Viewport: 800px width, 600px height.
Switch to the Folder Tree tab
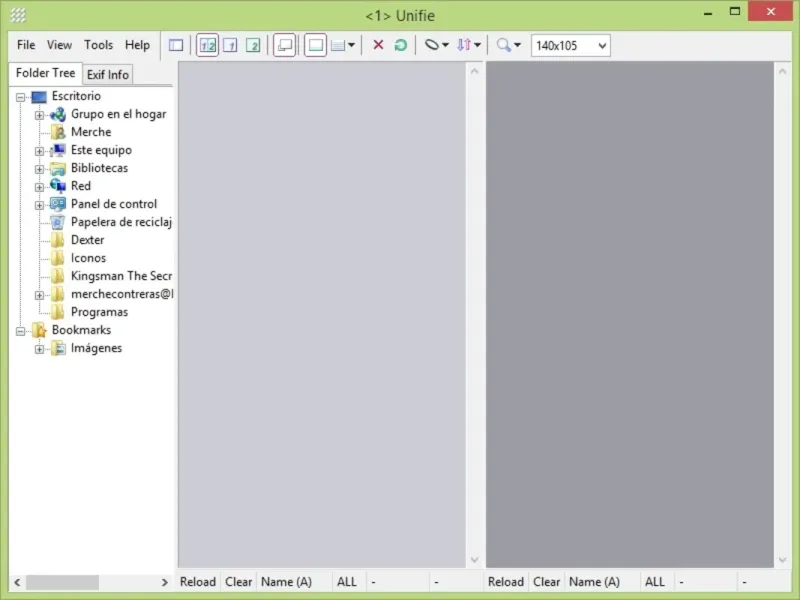tap(45, 73)
